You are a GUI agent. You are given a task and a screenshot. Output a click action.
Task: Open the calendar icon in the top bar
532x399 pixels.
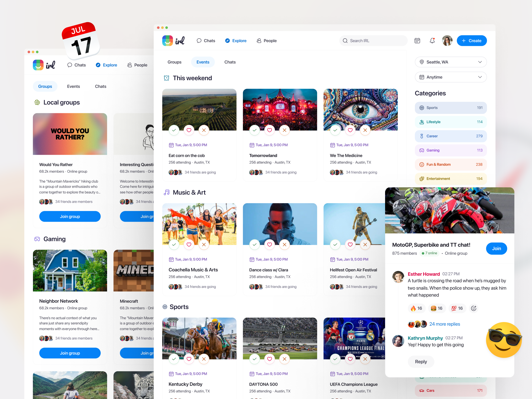pyautogui.click(x=417, y=40)
